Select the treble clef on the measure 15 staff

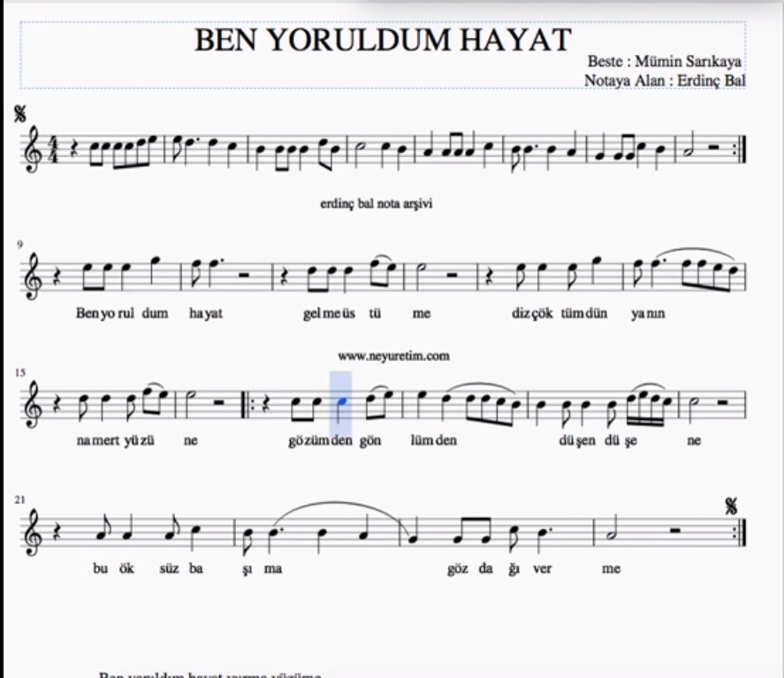point(34,404)
